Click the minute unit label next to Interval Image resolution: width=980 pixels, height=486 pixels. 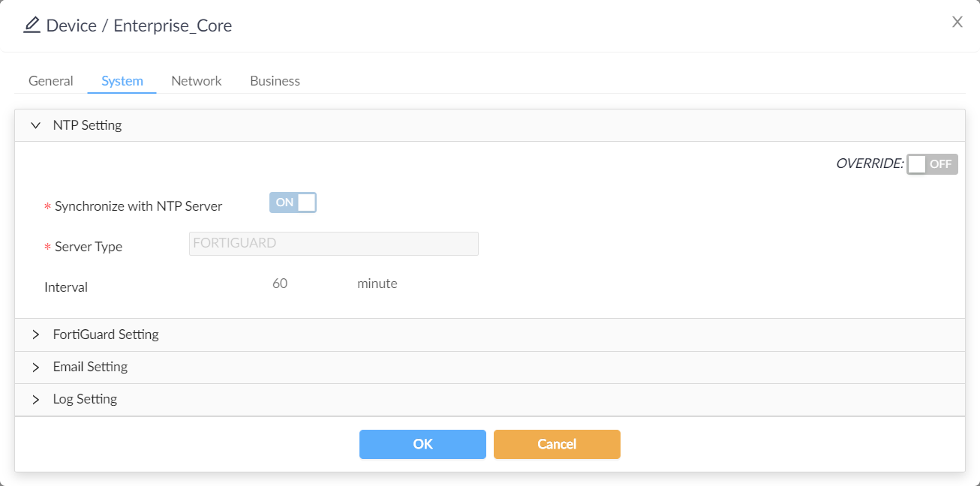(x=377, y=283)
